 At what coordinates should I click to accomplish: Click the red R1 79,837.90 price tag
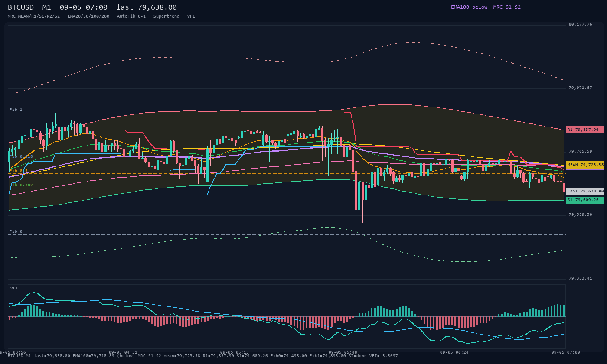pos(585,130)
